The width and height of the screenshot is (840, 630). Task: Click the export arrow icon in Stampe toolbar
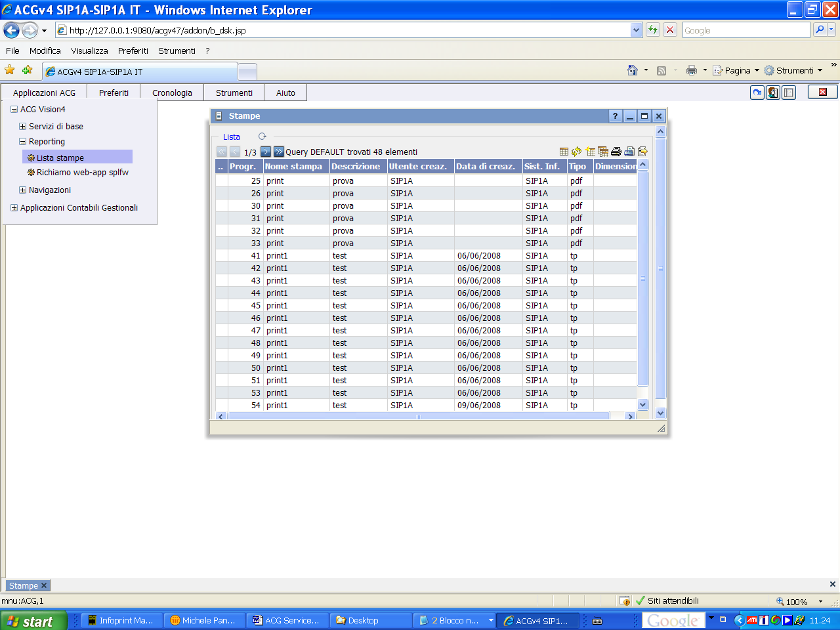(642, 152)
